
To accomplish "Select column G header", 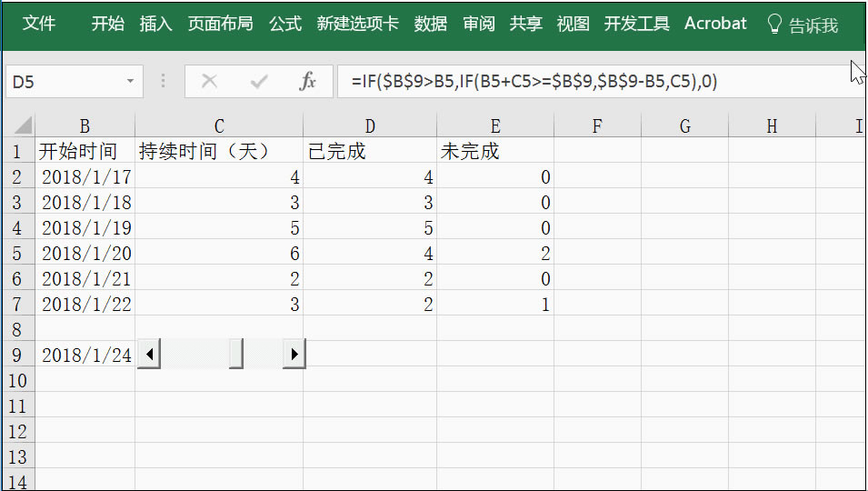I will [684, 125].
